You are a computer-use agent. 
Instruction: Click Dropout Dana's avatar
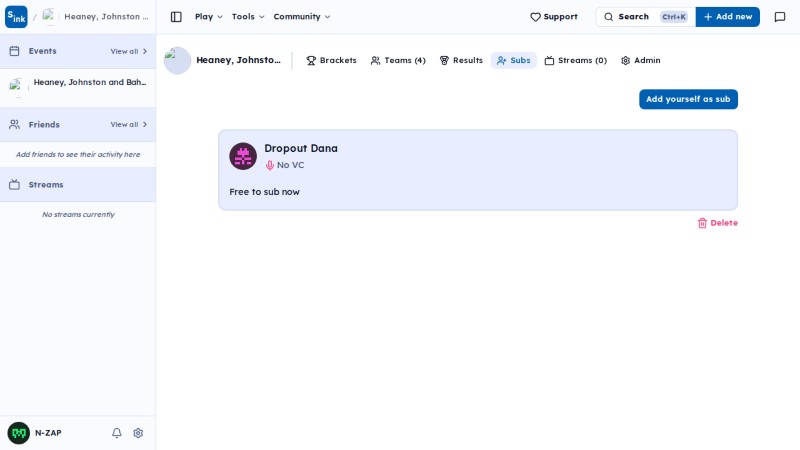tap(243, 156)
